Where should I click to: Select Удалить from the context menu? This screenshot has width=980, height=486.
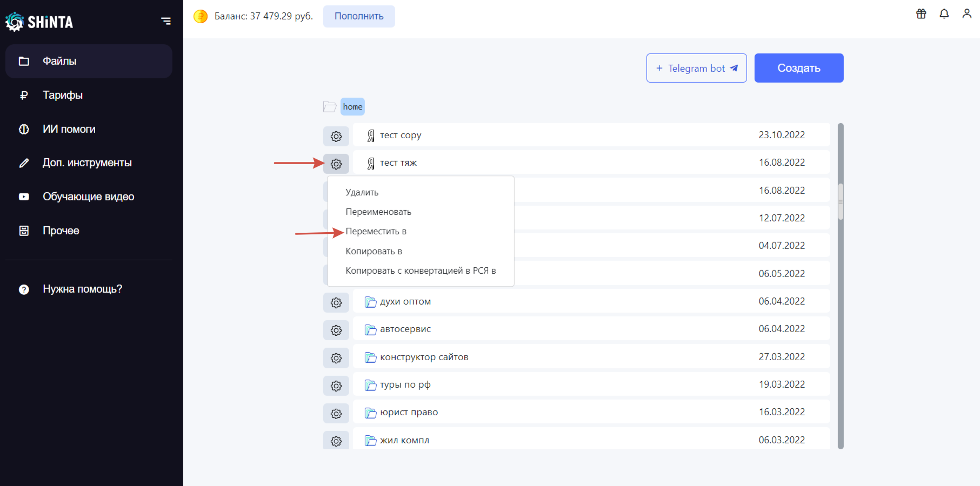[362, 192]
